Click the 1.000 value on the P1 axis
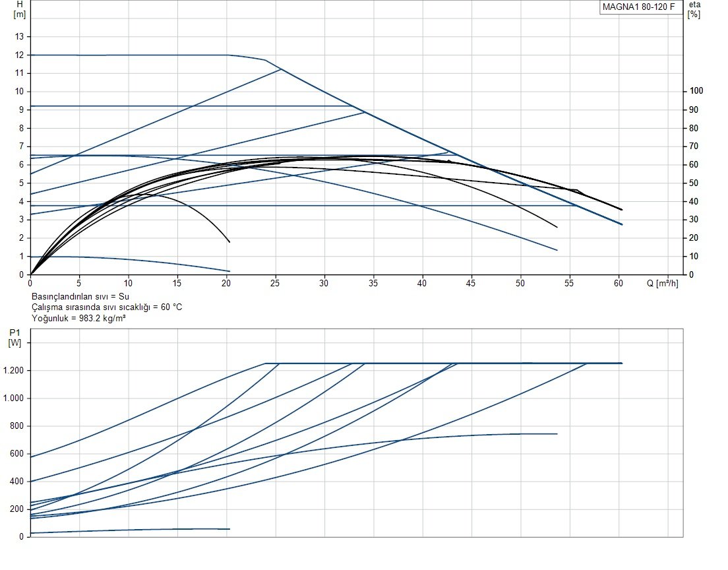The image size is (728, 570). point(13,398)
